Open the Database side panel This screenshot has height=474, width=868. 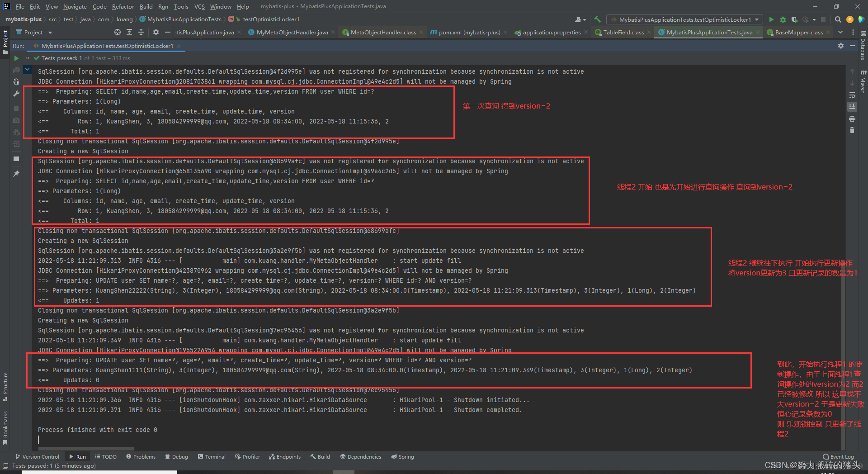[863, 46]
